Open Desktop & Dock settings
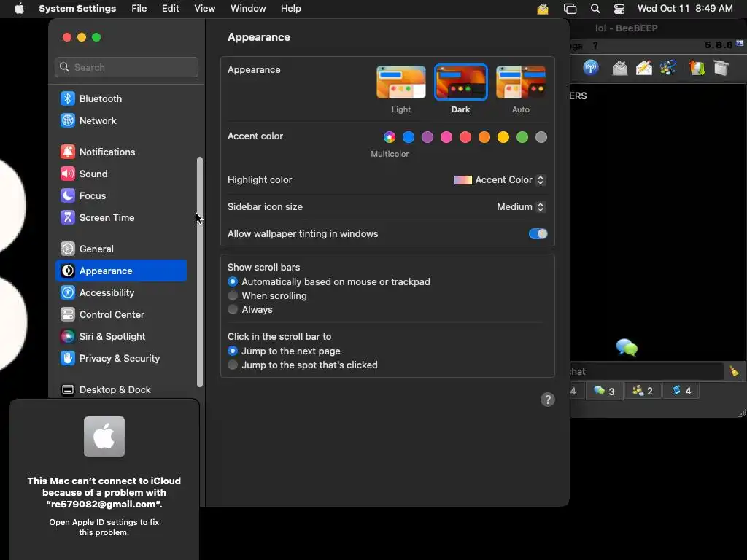 pos(121,389)
